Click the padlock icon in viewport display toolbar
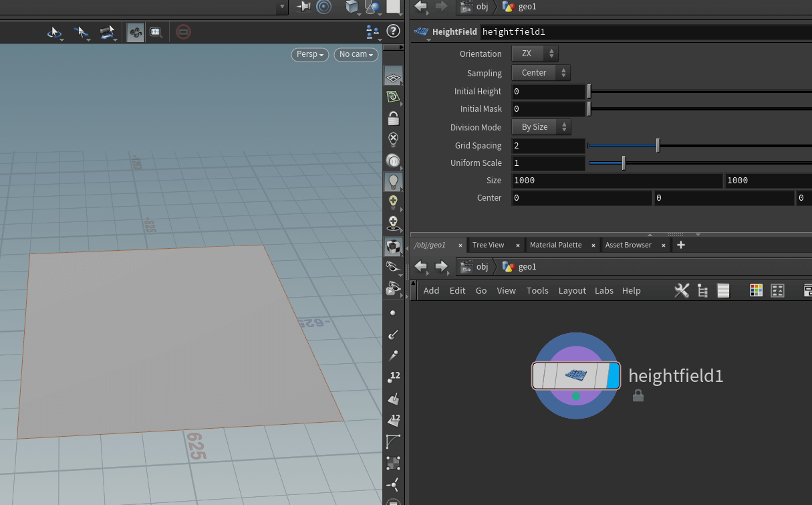This screenshot has height=505, width=812. [394, 119]
